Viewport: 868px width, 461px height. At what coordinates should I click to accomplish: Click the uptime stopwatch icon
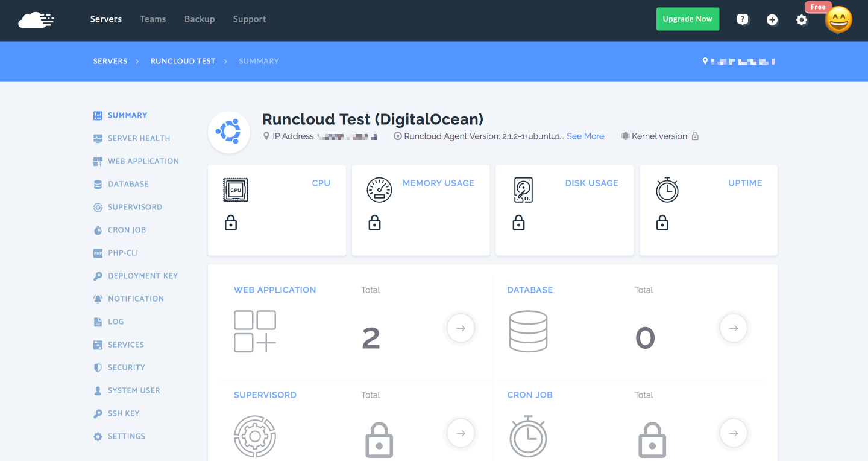[x=667, y=190]
